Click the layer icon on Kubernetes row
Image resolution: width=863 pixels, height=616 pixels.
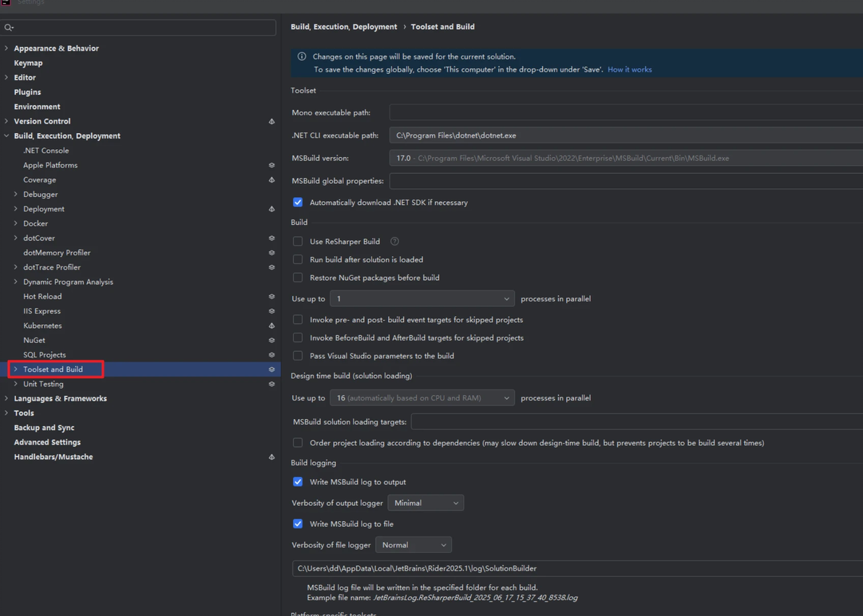coord(271,325)
